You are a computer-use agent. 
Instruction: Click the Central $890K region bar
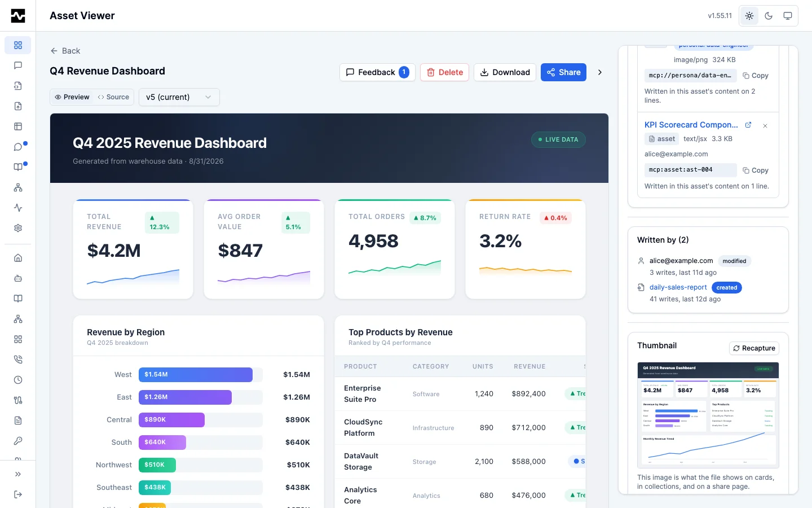pos(171,420)
